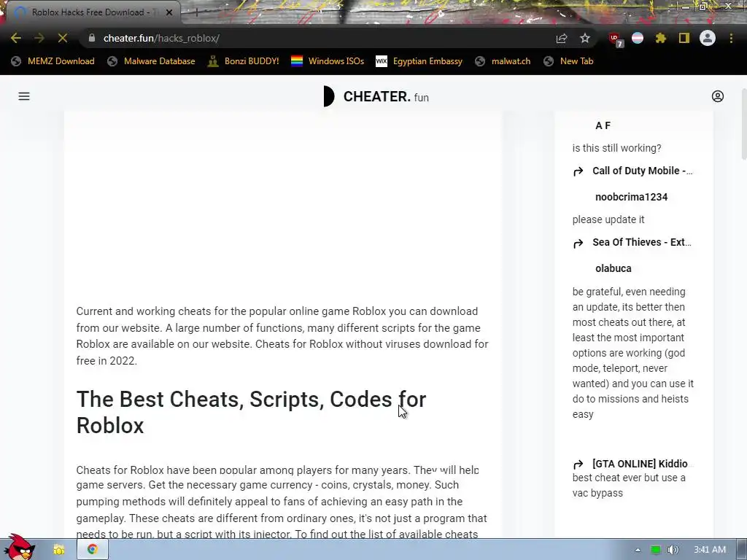Click the commenter name noobcrima1234
Viewport: 747px width, 560px height.
[x=631, y=197]
